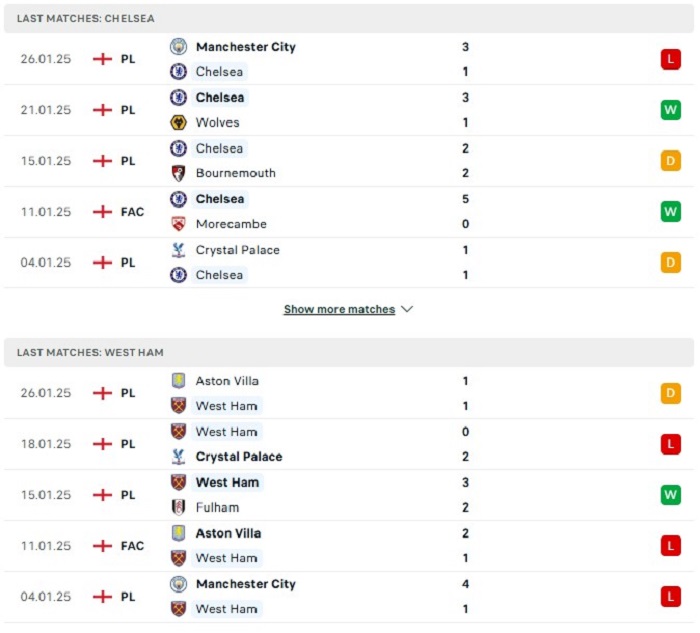Click the Crystal Palace crest in Chelsea's 04.01.25 match
The height and width of the screenshot is (633, 700).
click(178, 250)
